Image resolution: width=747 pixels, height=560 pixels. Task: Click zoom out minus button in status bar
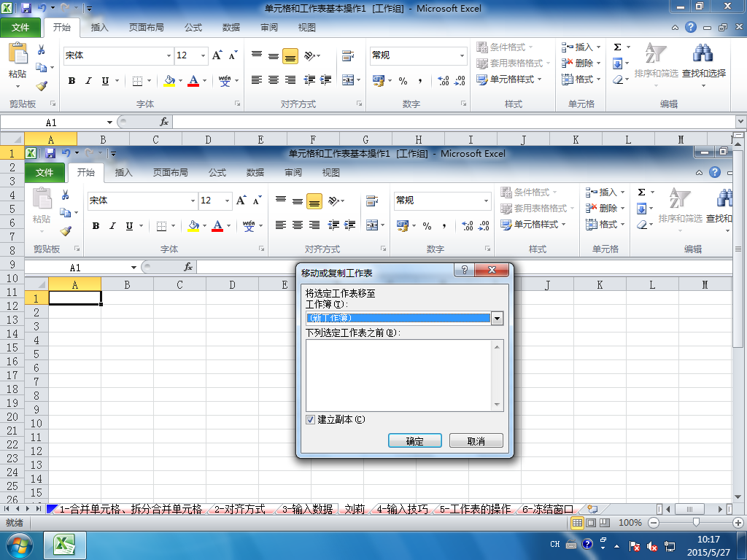[654, 523]
